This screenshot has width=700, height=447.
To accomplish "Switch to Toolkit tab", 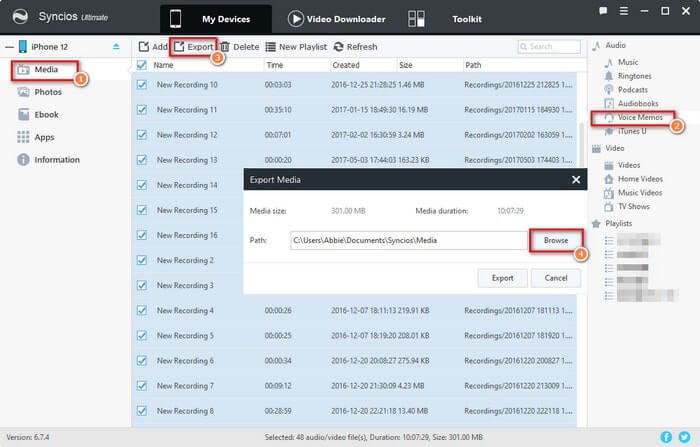I will (467, 19).
